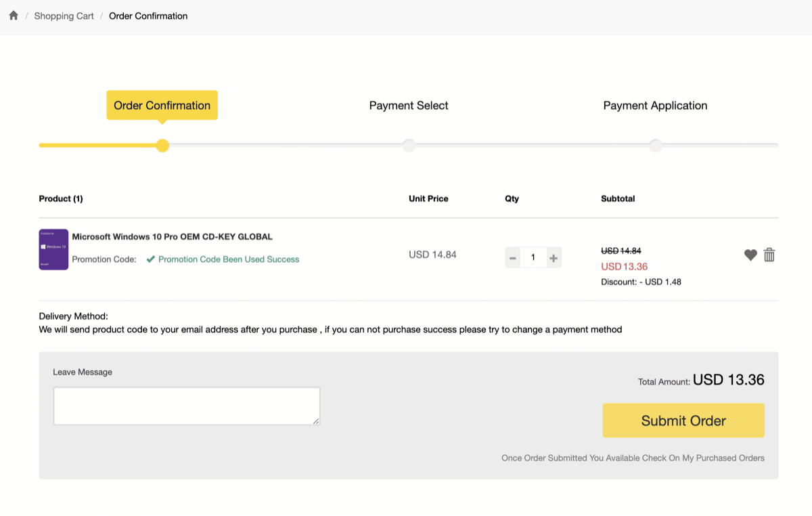Select the Payment Select step

point(409,106)
